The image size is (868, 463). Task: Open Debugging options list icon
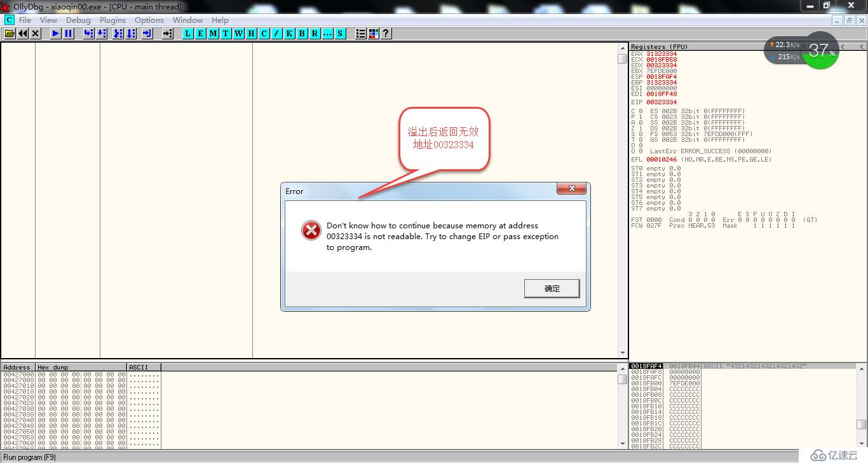point(361,34)
